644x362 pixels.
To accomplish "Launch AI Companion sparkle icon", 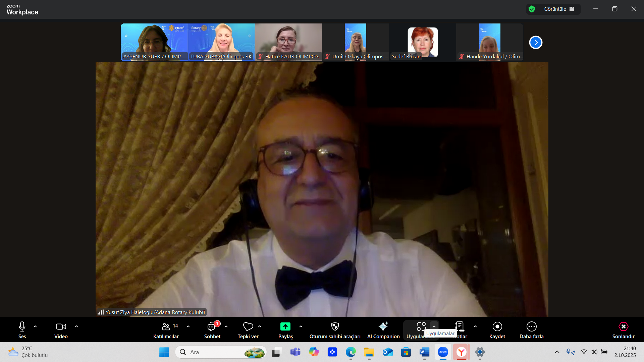I will 383,326.
